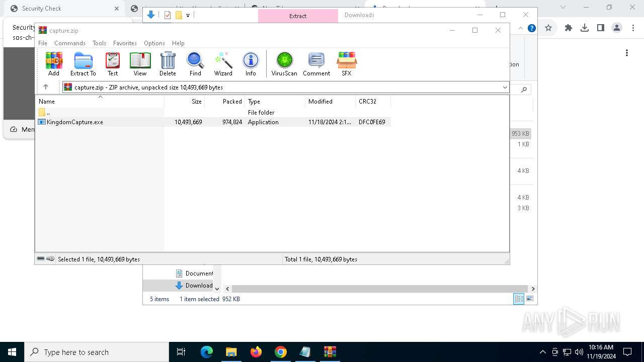Open the File menu
The width and height of the screenshot is (644, 362).
43,43
